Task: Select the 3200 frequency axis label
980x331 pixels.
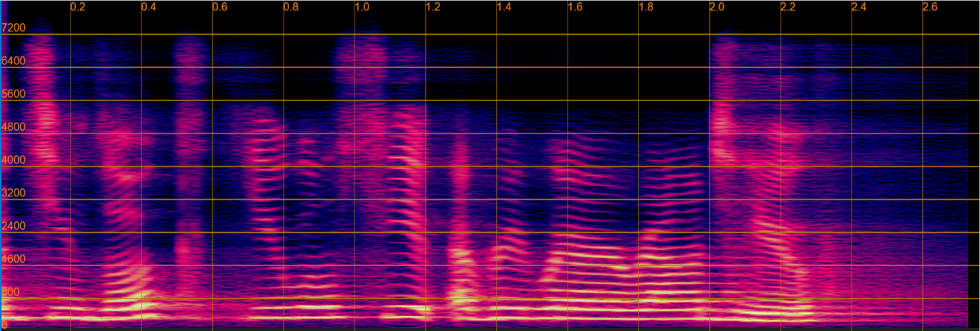Action: (13, 193)
